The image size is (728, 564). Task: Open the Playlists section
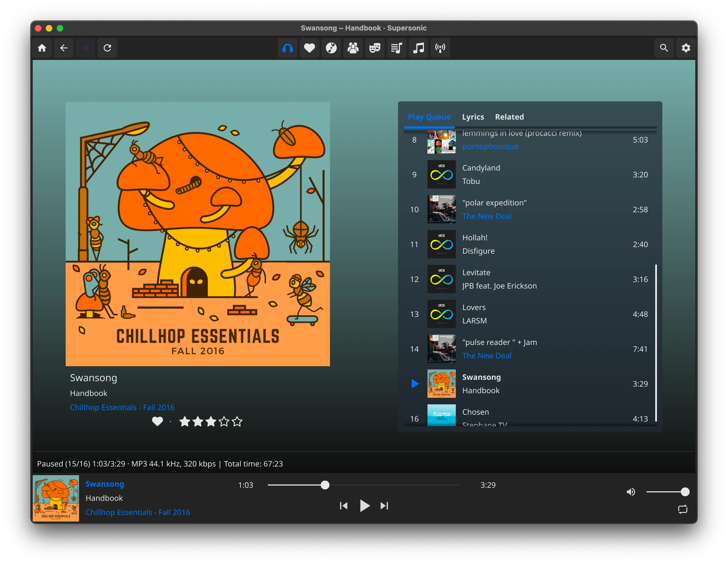pos(396,48)
